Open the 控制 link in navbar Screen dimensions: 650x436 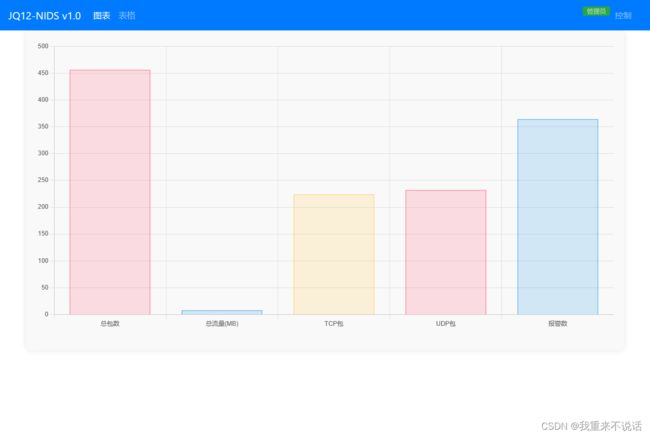[623, 16]
